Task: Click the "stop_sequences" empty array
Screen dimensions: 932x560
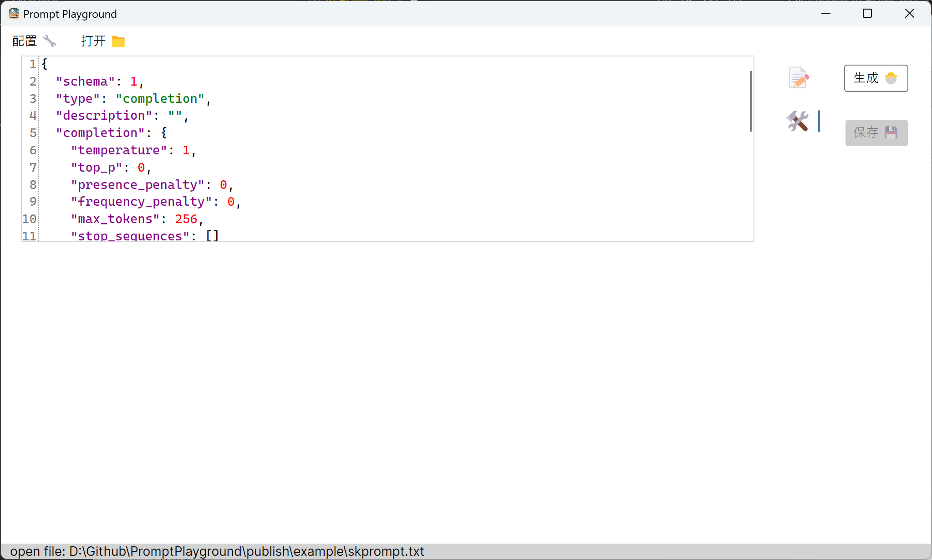Action: [x=211, y=236]
